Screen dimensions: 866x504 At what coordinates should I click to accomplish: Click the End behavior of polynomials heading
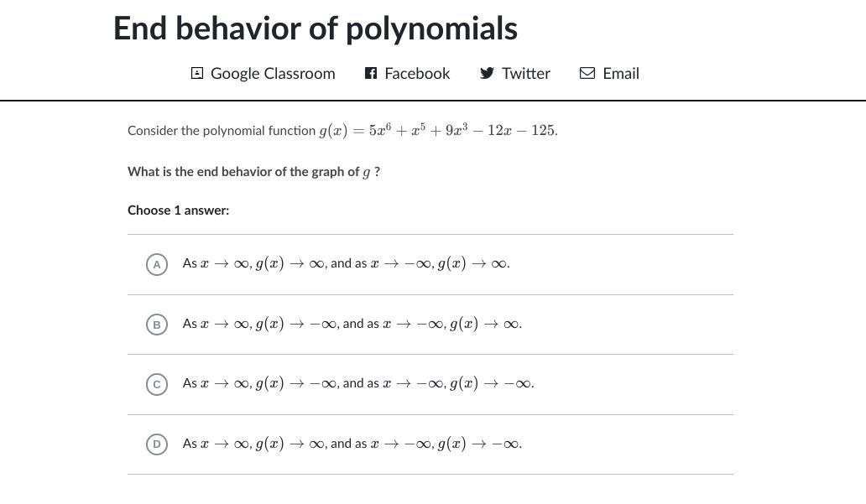click(316, 29)
